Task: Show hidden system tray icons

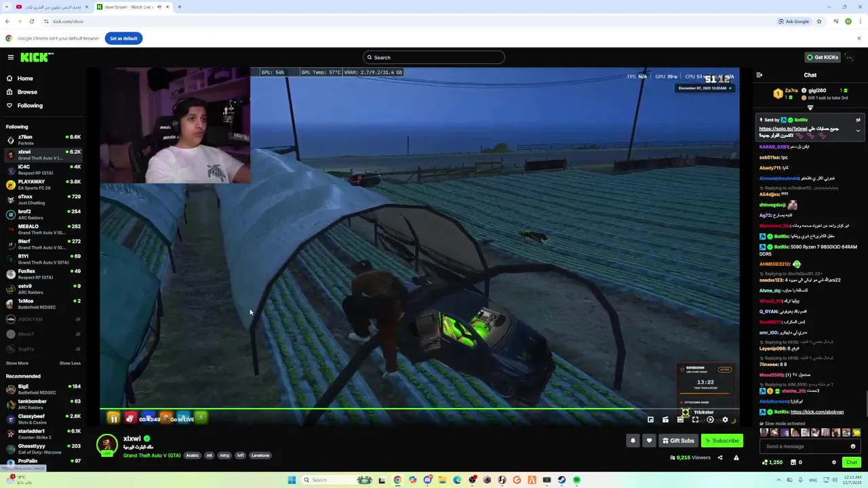Action: tap(778, 480)
